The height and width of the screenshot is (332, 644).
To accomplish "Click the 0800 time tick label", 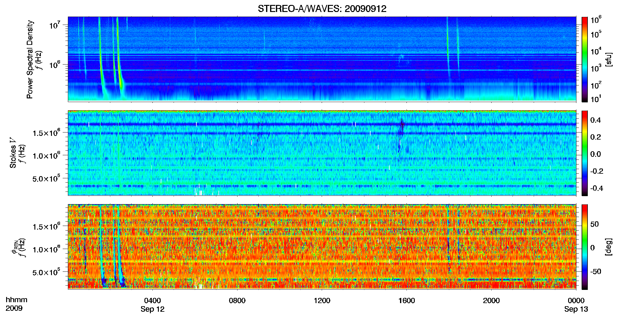I will tap(237, 301).
